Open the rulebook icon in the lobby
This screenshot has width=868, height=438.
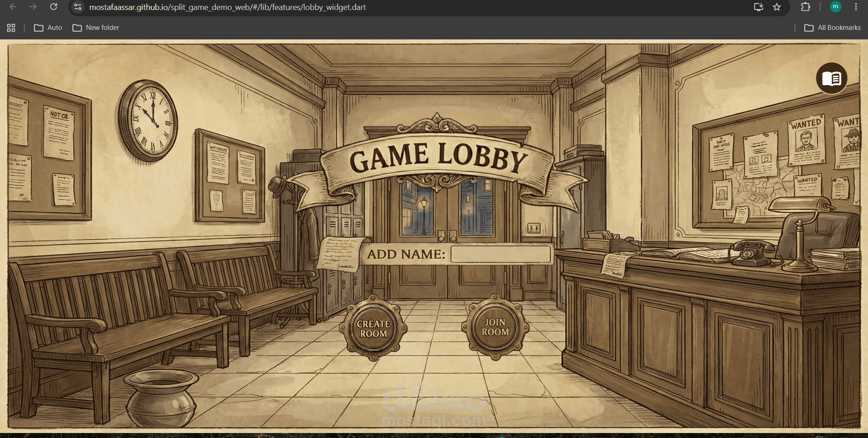point(831,78)
